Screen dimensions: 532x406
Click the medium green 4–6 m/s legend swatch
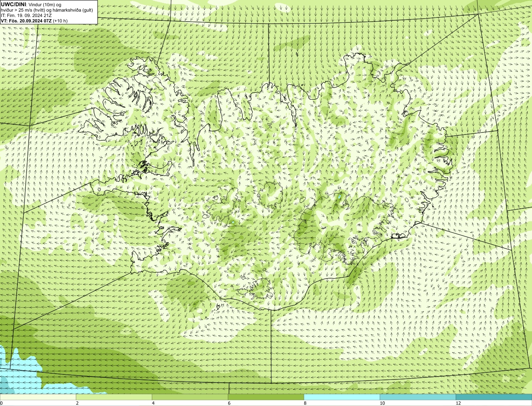[x=190, y=397]
